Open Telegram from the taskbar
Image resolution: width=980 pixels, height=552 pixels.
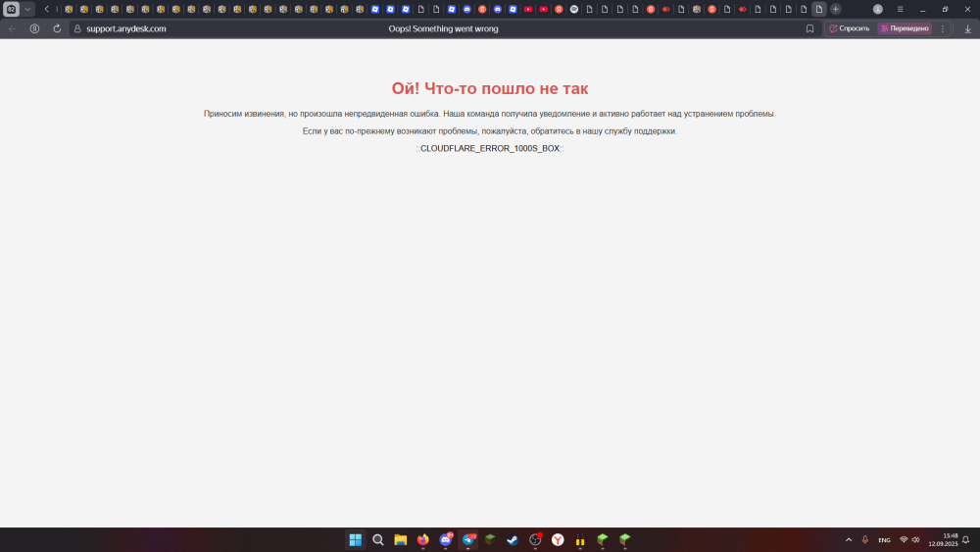468,540
